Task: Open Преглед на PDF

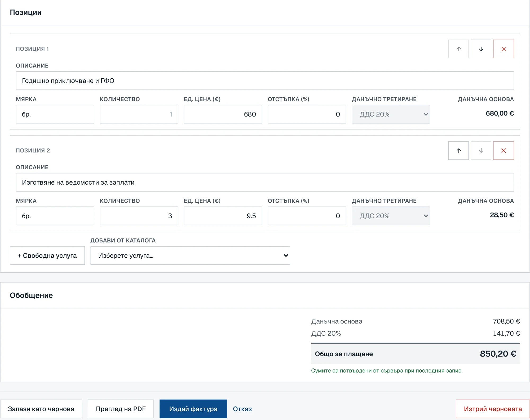Action: tap(121, 409)
